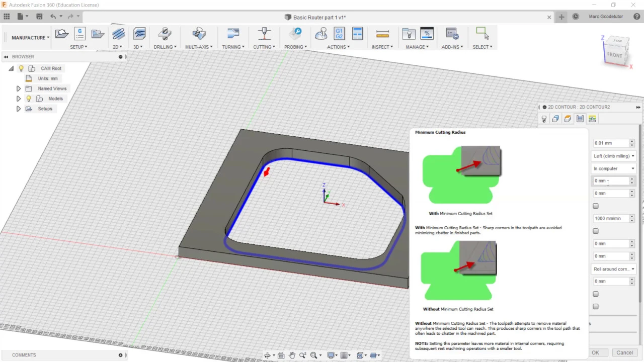Toggle the last checkbox in the Passes list
Screen dimensions: 644x362
point(596,307)
